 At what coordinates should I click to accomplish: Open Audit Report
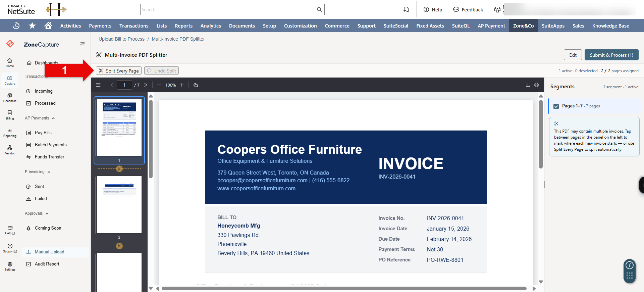47,264
